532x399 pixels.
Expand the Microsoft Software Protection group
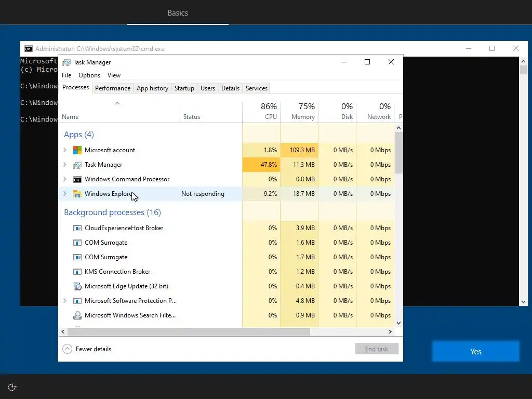point(65,301)
